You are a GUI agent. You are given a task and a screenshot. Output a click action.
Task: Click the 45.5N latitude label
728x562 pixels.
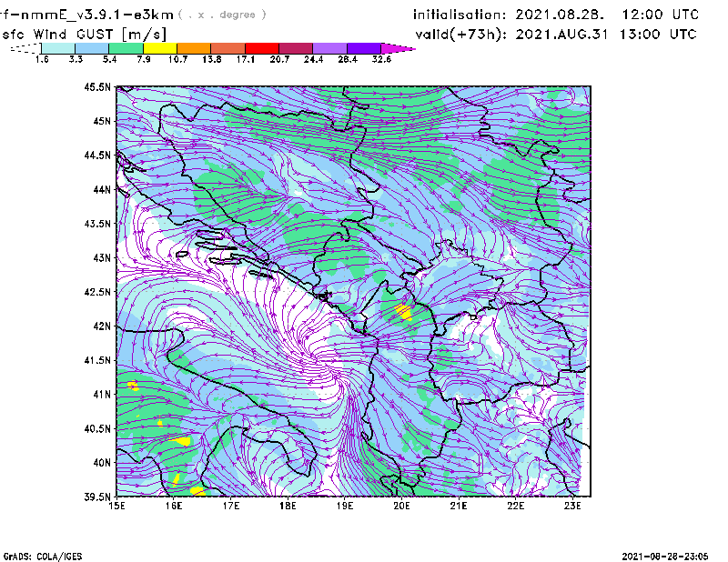[x=97, y=86]
